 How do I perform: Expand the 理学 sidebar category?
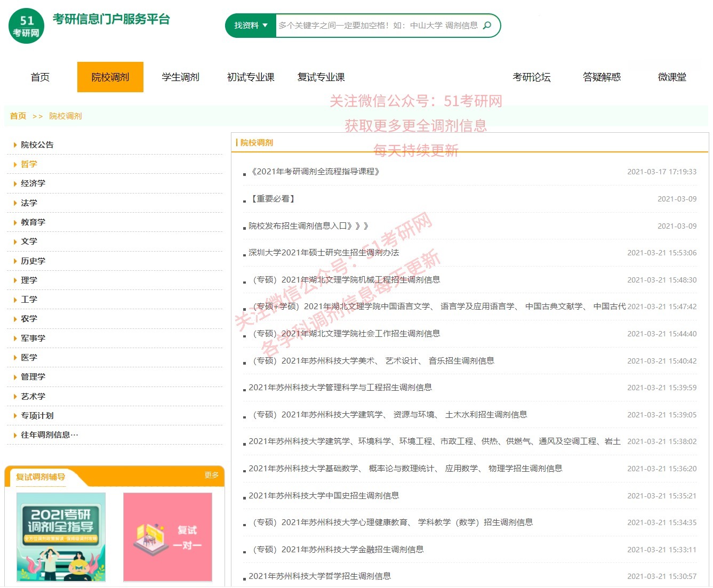click(29, 280)
